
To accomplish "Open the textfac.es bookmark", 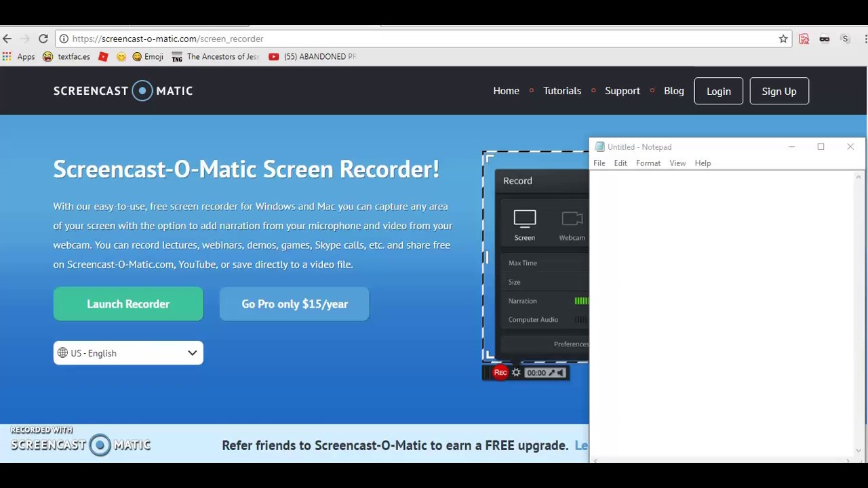I will pos(66,57).
